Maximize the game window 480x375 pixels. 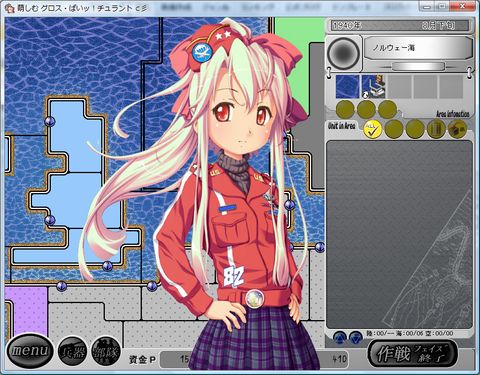[x=442, y=6]
